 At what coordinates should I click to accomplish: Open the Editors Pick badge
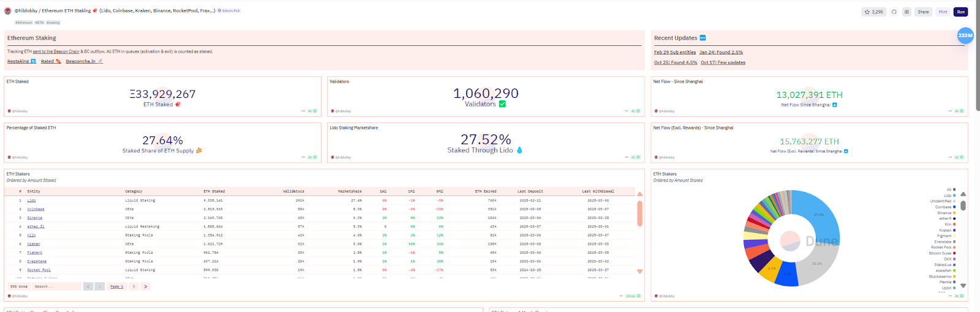coord(229,11)
